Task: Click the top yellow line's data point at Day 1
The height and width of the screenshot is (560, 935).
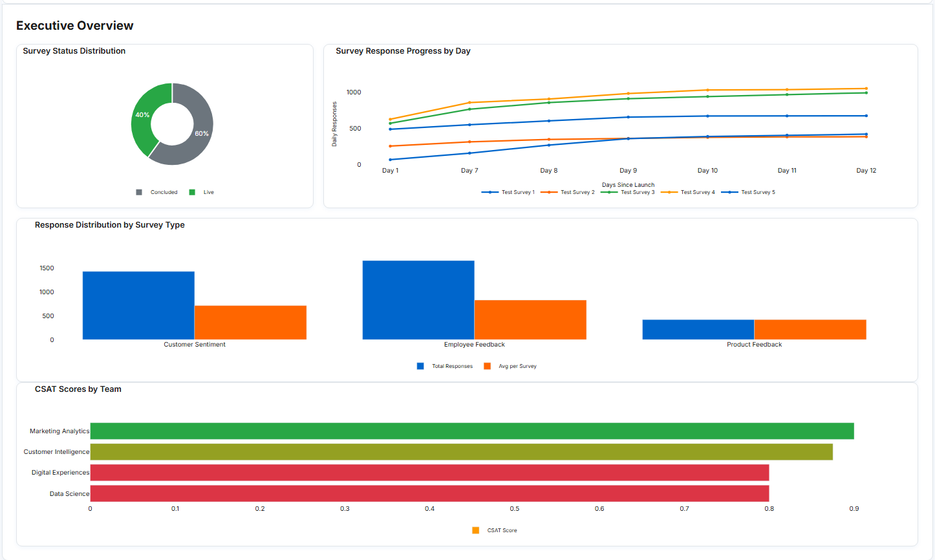Action: click(x=391, y=120)
